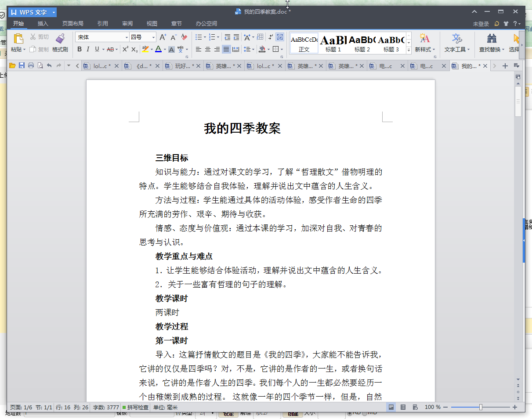Click the 剪切 cut button
The width and height of the screenshot is (532, 419).
click(x=39, y=37)
